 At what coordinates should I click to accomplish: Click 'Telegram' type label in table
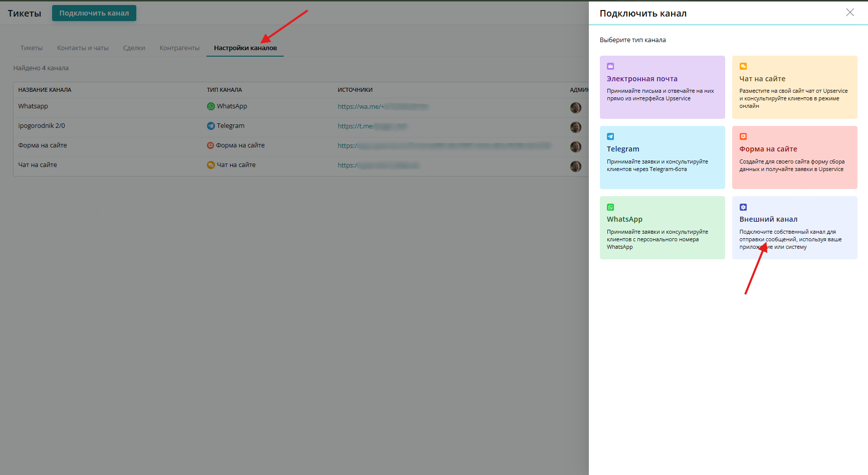[x=231, y=126]
